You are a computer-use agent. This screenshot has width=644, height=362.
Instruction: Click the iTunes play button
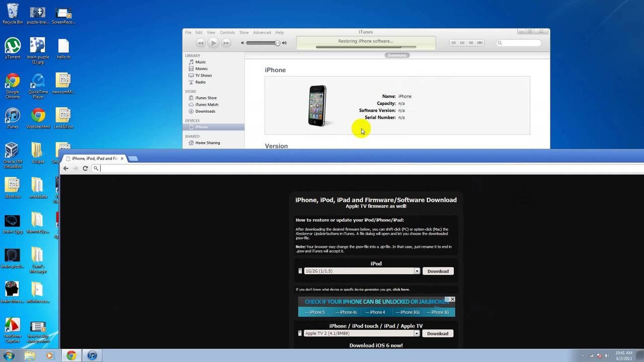tap(213, 43)
